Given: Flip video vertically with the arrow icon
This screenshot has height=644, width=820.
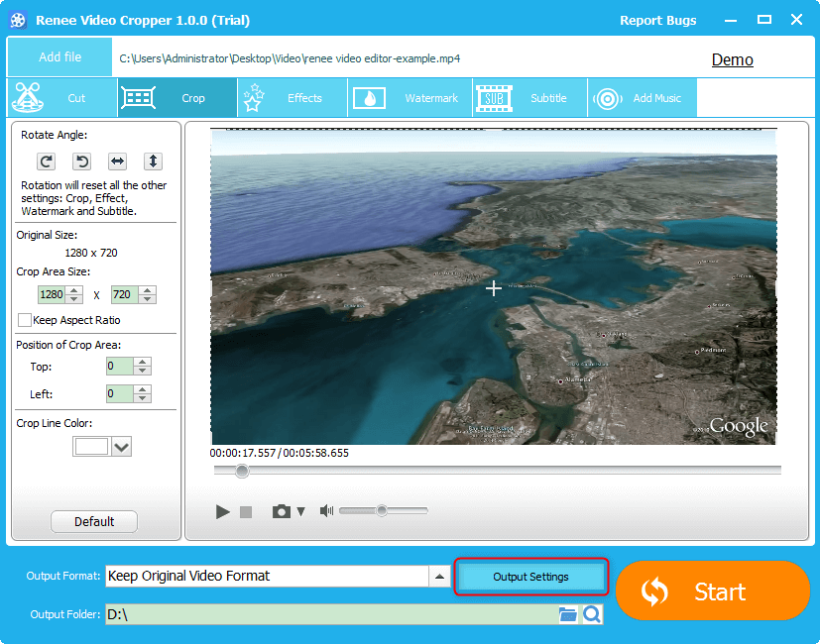Looking at the screenshot, I should (x=153, y=161).
